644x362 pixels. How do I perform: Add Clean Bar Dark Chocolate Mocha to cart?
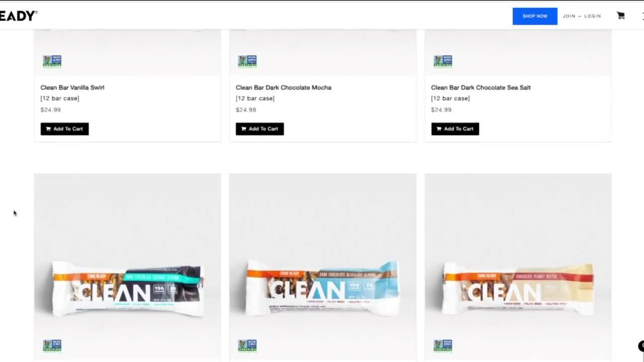click(260, 129)
